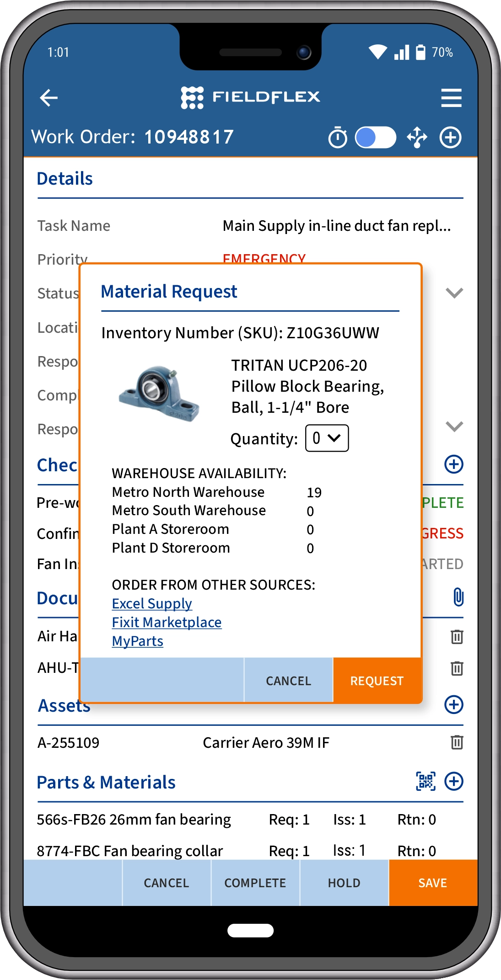Tap the plus icon in work order header

click(451, 138)
